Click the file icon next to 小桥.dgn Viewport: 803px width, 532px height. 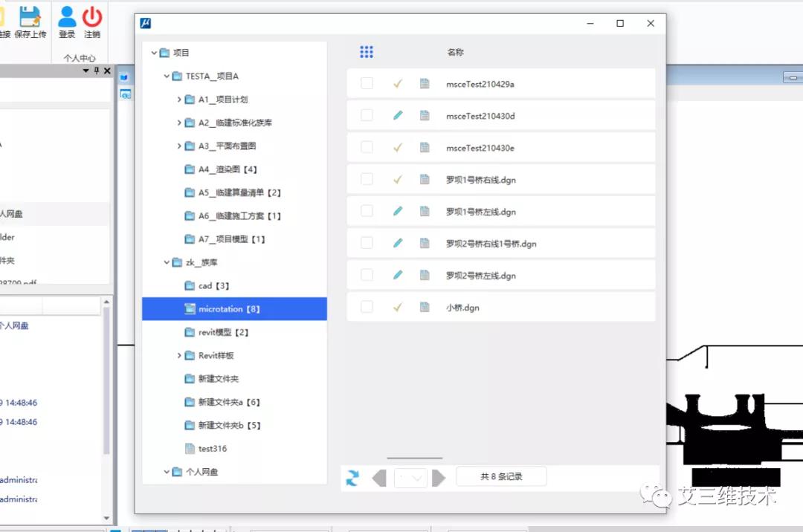[425, 307]
